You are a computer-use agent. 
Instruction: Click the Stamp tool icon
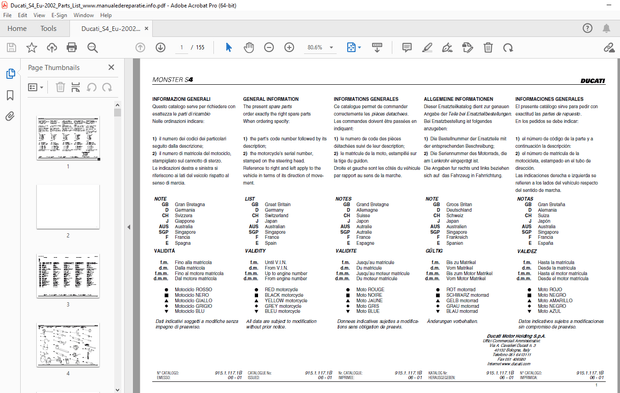[467, 48]
